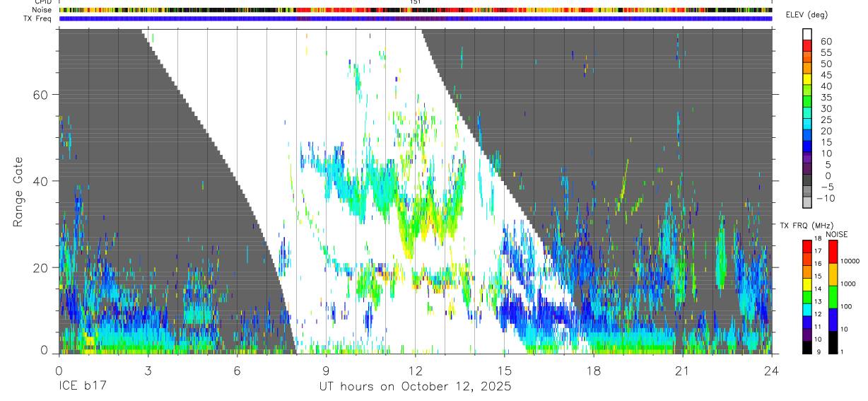Click the 'ICE b17' radar beam label
The height and width of the screenshot is (401, 868).
coord(82,387)
